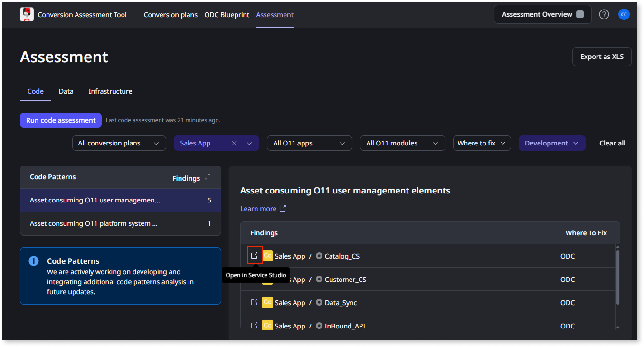
Task: Switch to the Infrastructure tab
Action: pyautogui.click(x=110, y=91)
